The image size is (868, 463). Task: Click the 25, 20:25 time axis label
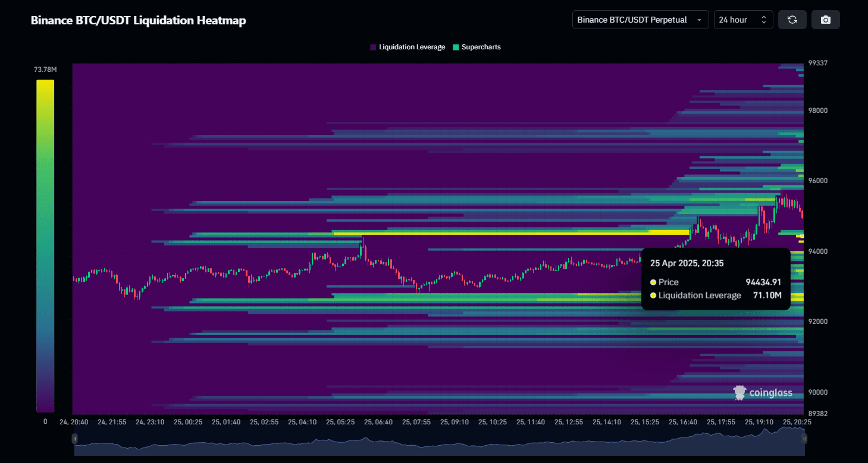[797, 422]
